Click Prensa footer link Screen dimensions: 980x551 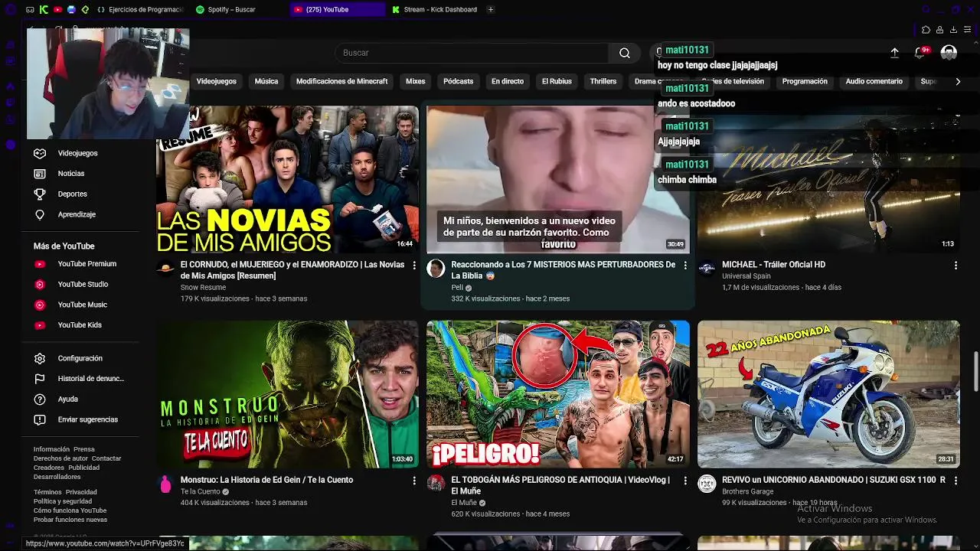[x=84, y=449]
